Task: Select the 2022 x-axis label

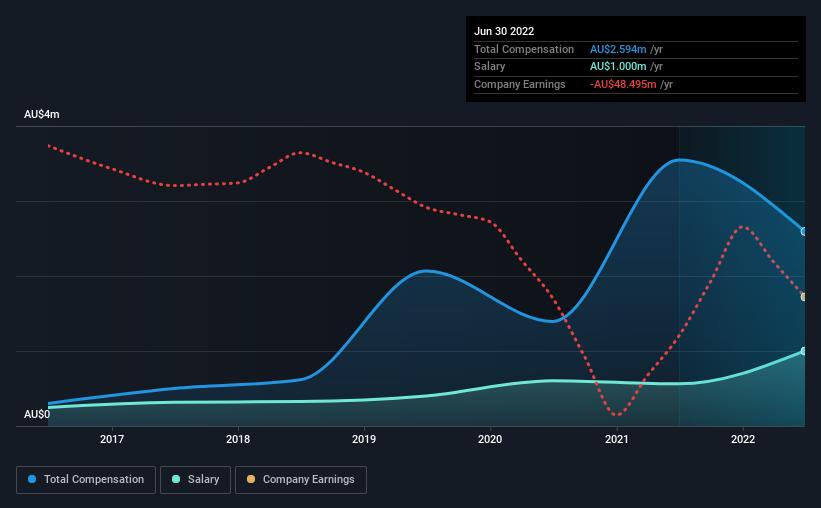Action: [x=743, y=439]
